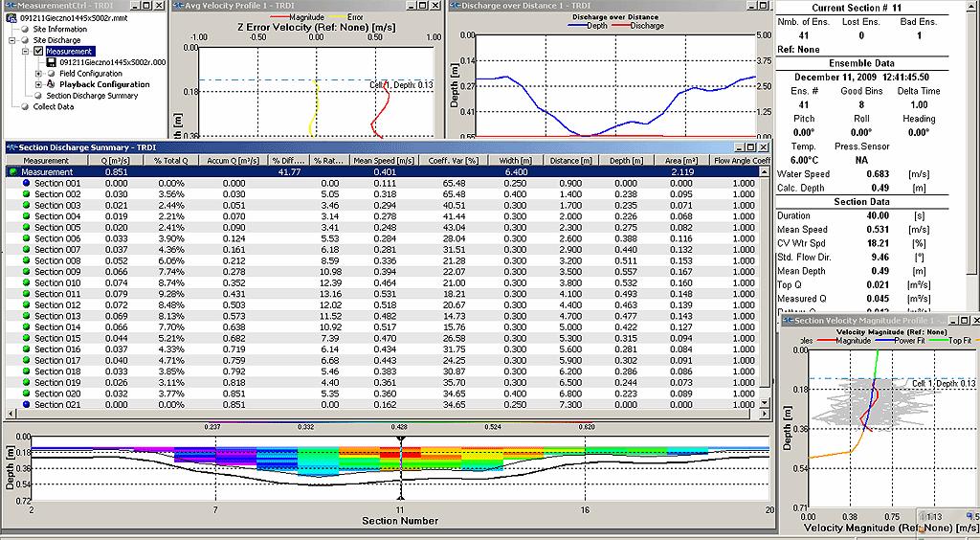Click the Water Speed value 0.683
This screenshot has width=980, height=540.
[878, 174]
